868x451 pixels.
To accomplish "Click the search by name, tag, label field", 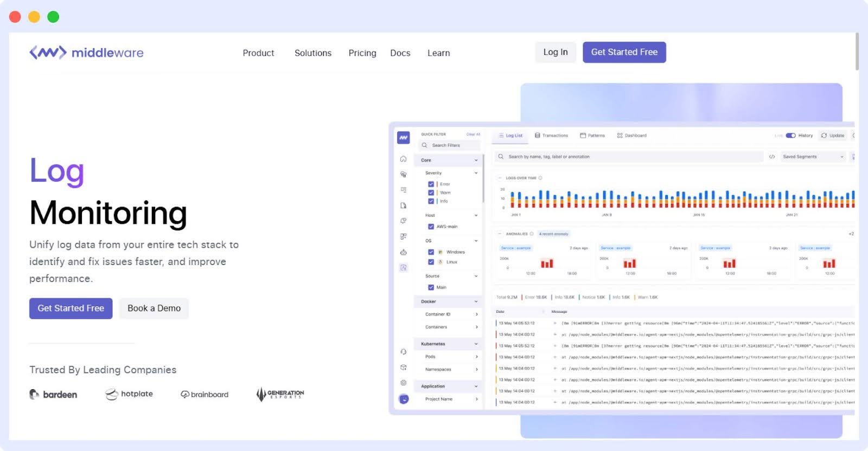I will pos(629,157).
